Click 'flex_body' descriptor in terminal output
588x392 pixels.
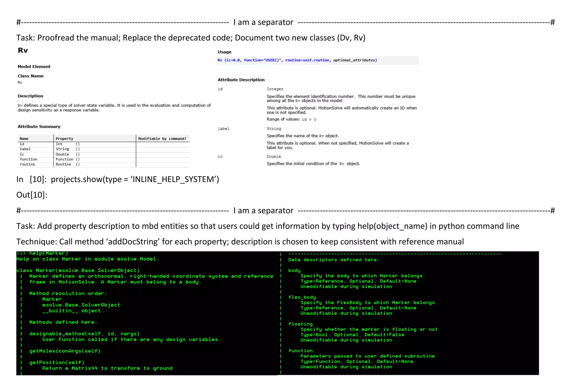point(302,297)
